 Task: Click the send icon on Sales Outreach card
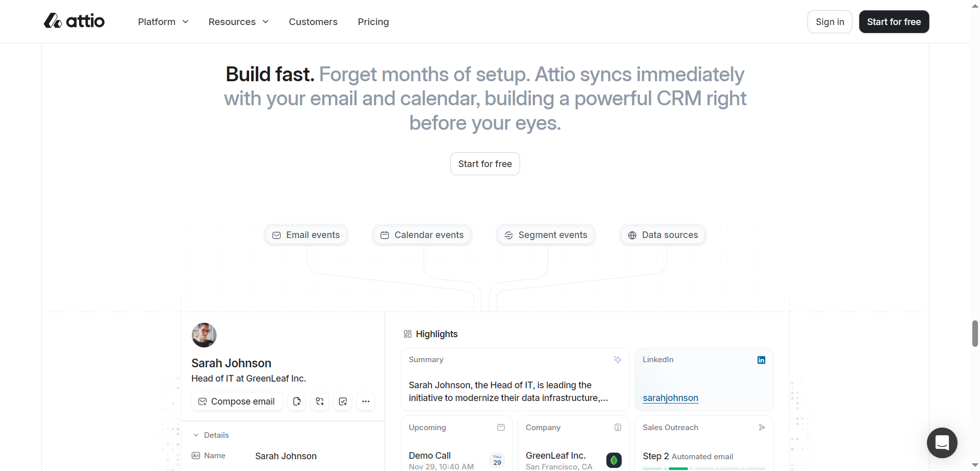pyautogui.click(x=762, y=428)
